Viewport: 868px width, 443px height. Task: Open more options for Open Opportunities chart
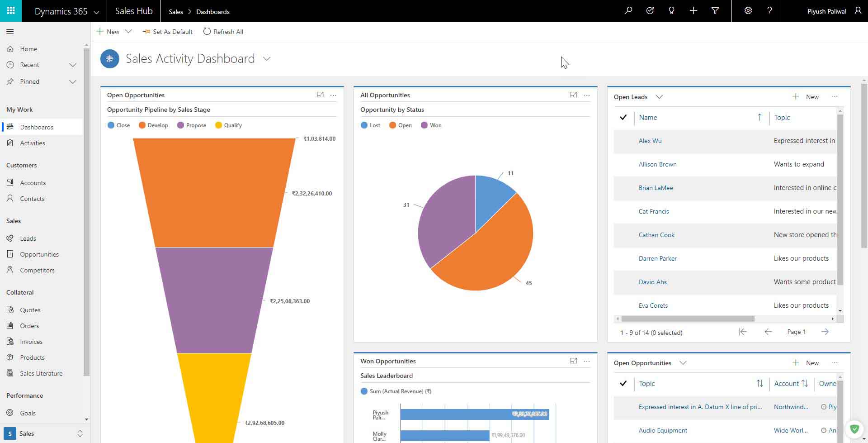pyautogui.click(x=334, y=95)
